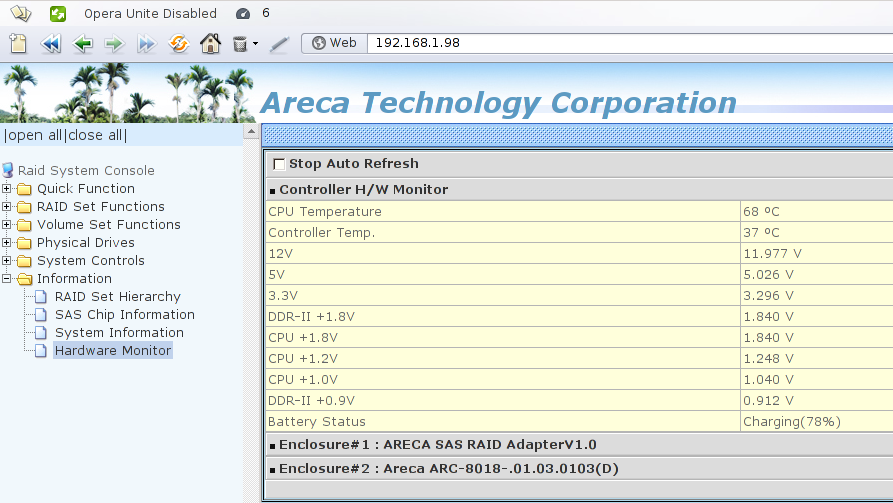Expand Enclosure#1 ARECA SAS RAID Adapter section

272,445
